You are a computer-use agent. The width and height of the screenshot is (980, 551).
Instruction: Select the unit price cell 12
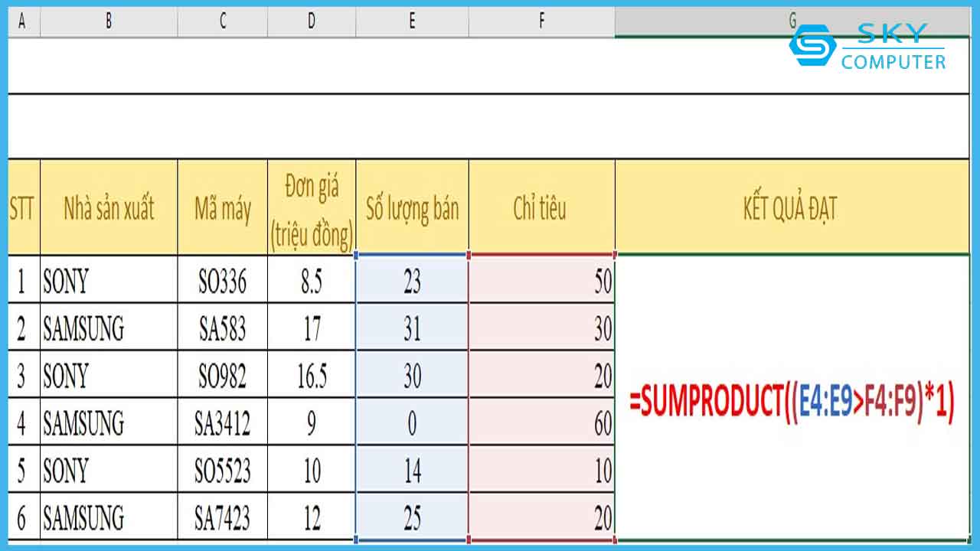tap(312, 517)
